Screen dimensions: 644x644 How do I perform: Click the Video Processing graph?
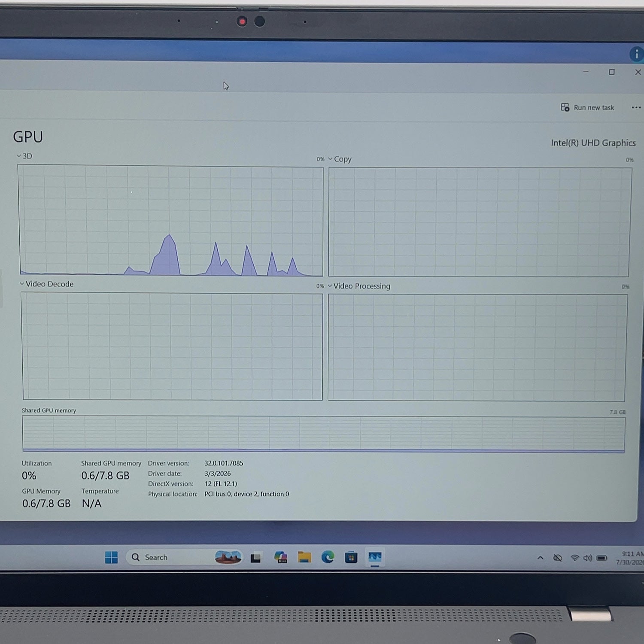(x=477, y=347)
